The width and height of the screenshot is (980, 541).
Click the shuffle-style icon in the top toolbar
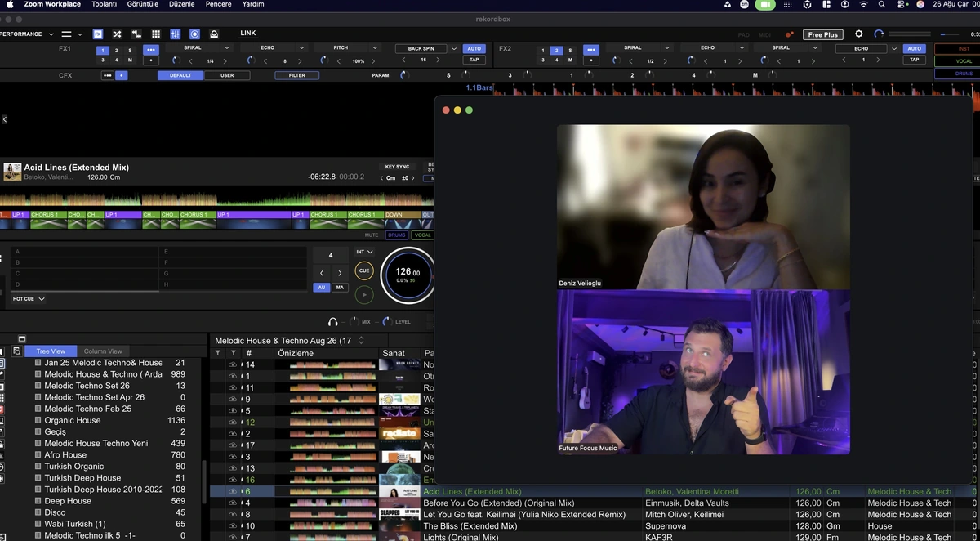point(117,34)
